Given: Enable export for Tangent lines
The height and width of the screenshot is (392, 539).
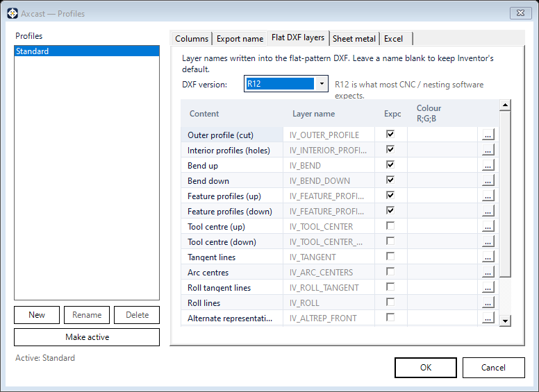Looking at the screenshot, I should [x=390, y=256].
